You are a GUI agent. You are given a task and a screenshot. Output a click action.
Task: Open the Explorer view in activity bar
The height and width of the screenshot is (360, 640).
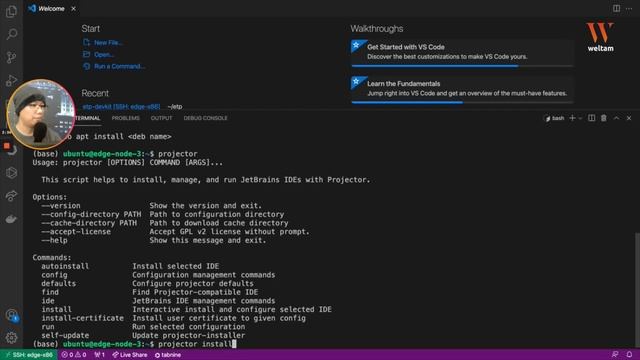(11, 11)
